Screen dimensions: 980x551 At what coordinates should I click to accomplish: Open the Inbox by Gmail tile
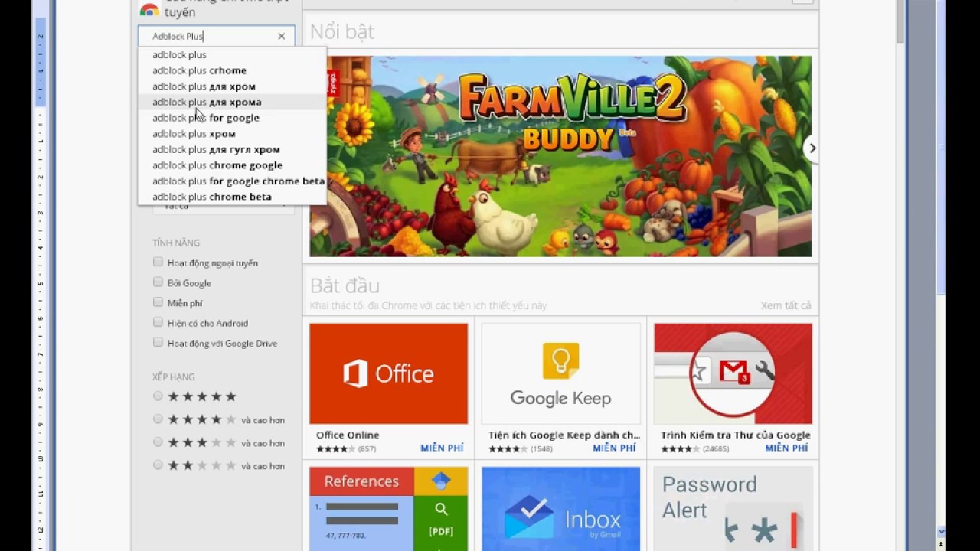(560, 509)
